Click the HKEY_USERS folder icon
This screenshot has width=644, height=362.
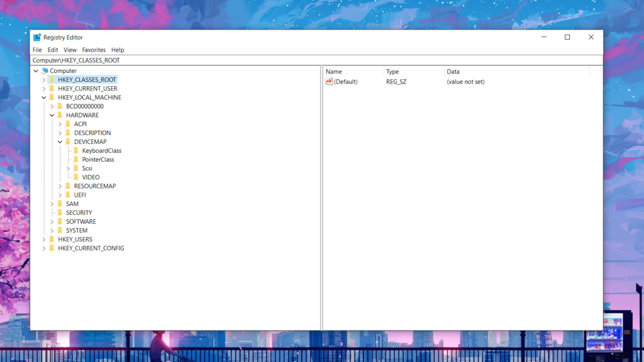tap(52, 239)
